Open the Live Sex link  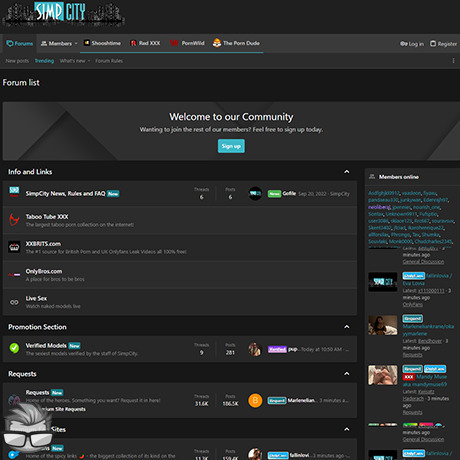(36, 298)
